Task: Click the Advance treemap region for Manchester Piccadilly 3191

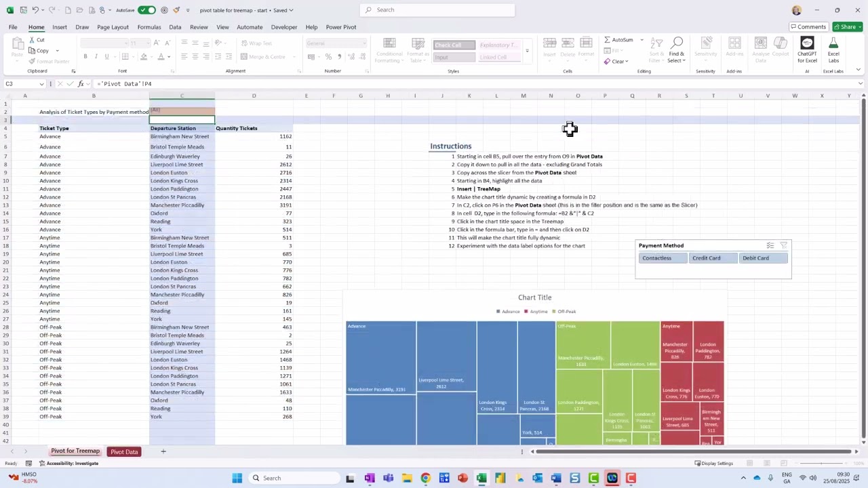Action: point(380,358)
